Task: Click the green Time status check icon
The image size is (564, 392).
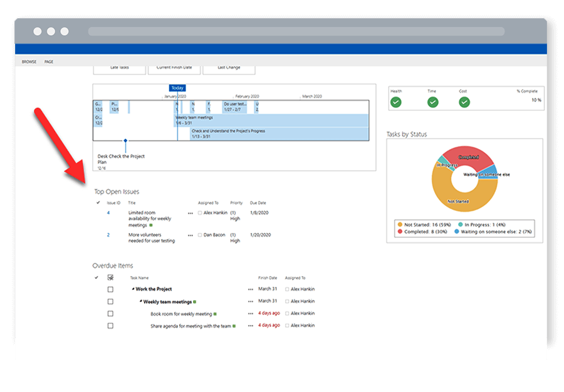Action: coord(432,101)
